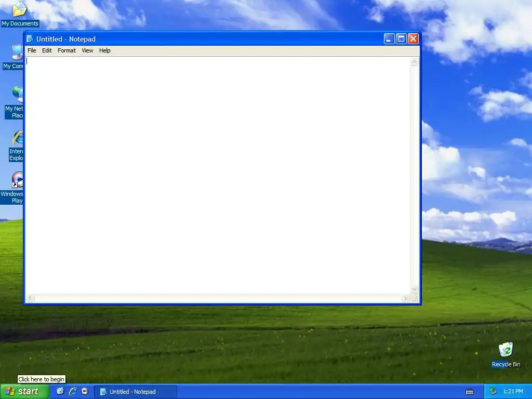
Task: Click the resize grip in Notepad's corner
Action: pyautogui.click(x=415, y=299)
